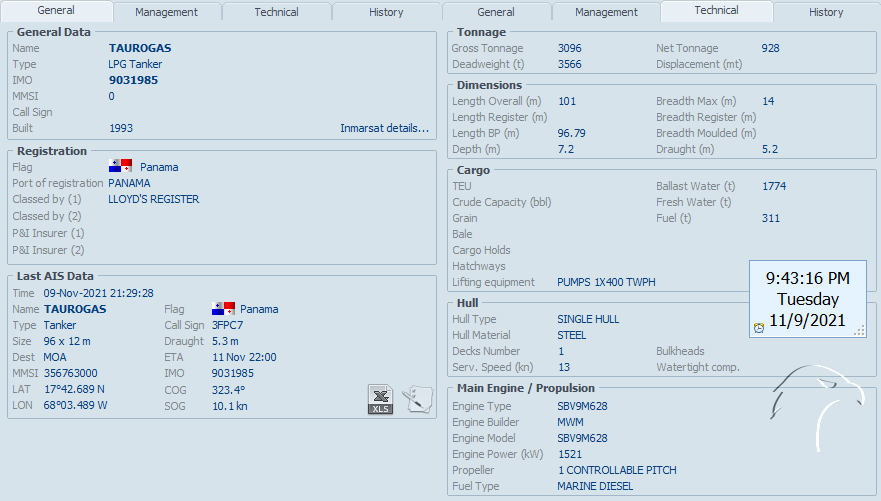
Task: Click the Panama flag name in Registration
Action: tap(159, 167)
